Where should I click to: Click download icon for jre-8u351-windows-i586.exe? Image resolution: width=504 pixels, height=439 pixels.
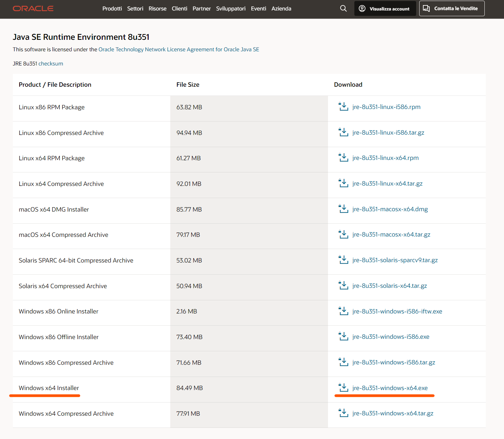coord(343,336)
